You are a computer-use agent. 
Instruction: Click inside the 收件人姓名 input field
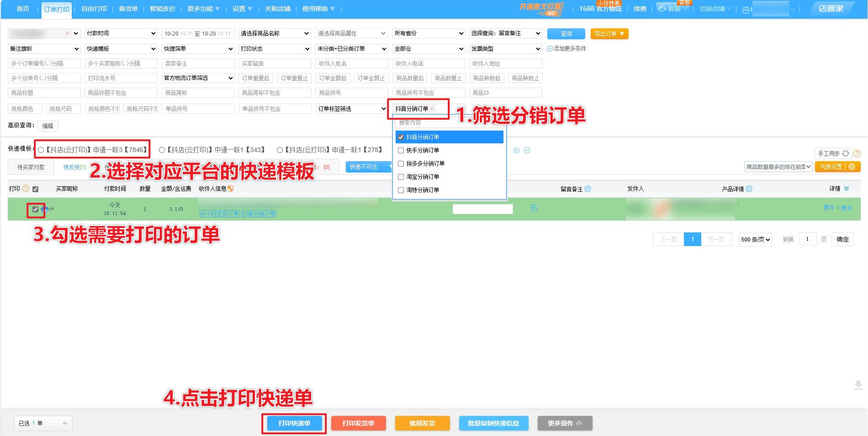tap(352, 63)
